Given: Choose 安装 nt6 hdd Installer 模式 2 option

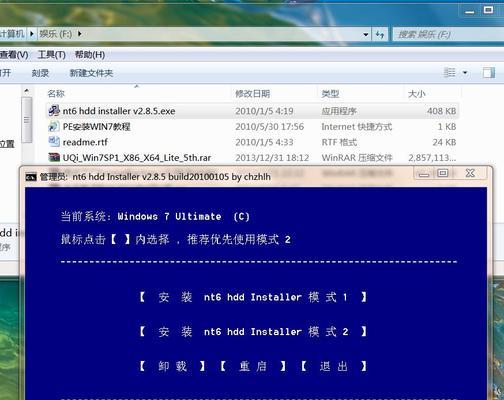Looking at the screenshot, I should point(253,332).
